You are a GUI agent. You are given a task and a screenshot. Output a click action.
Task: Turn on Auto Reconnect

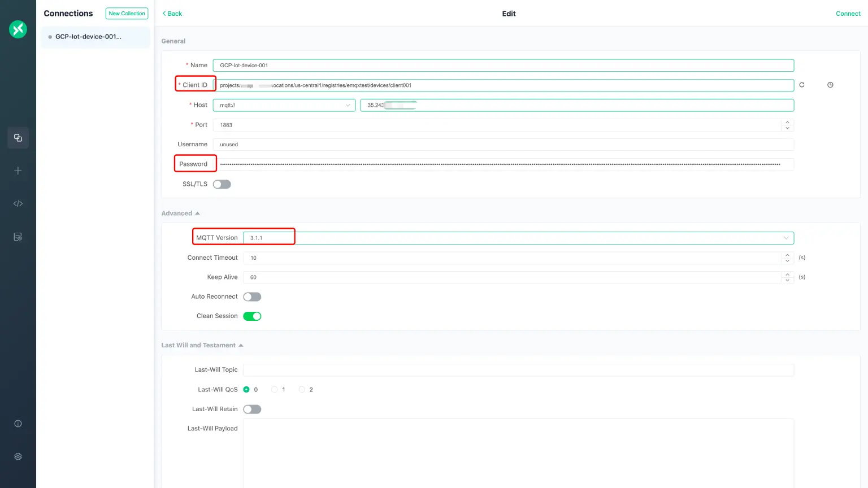(252, 297)
